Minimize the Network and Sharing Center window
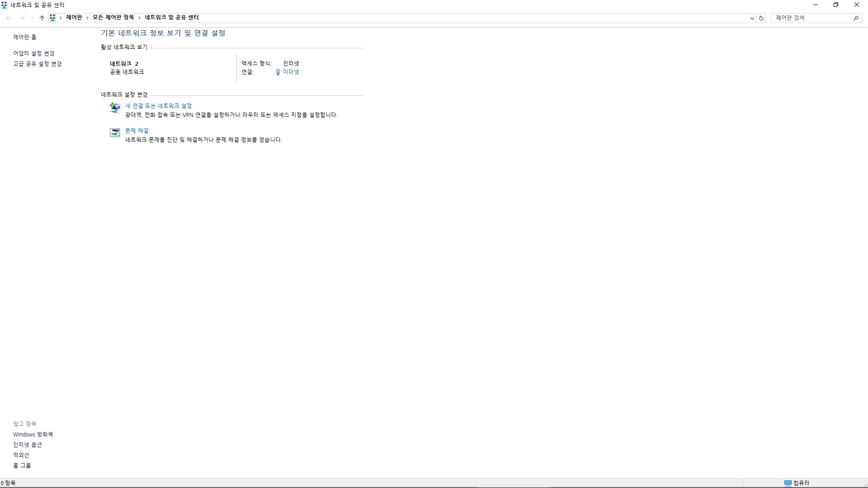This screenshot has width=868, height=488. pos(816,5)
